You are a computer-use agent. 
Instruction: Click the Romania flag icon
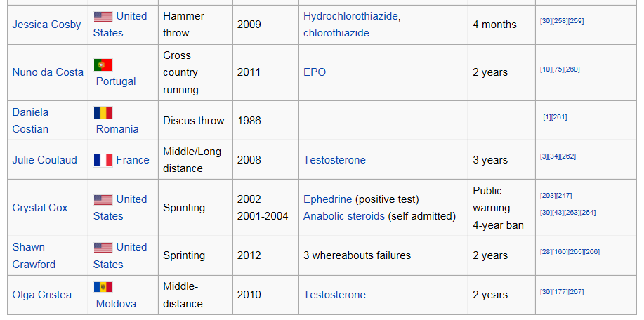tap(103, 112)
